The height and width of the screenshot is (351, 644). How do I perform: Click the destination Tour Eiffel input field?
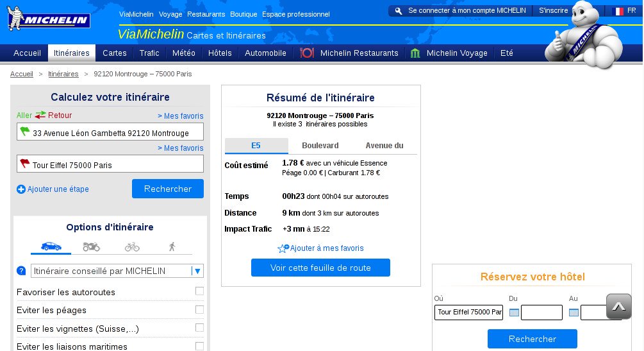110,164
